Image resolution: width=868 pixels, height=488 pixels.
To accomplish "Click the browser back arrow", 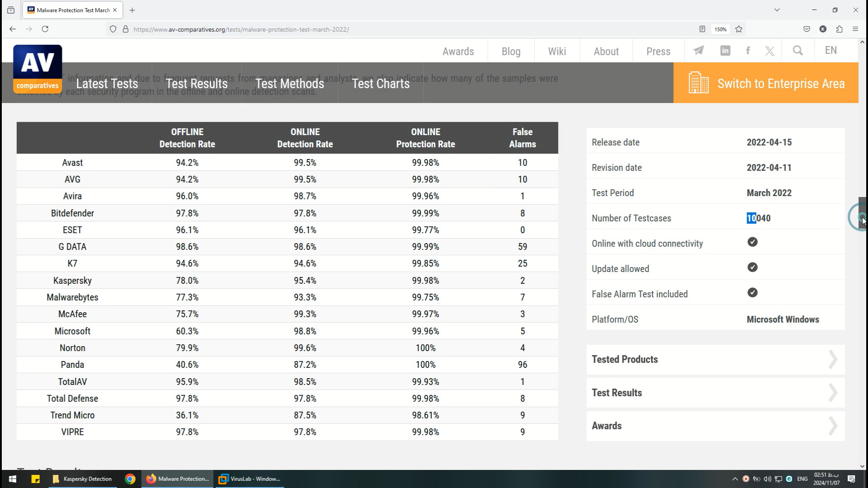I will click(13, 29).
